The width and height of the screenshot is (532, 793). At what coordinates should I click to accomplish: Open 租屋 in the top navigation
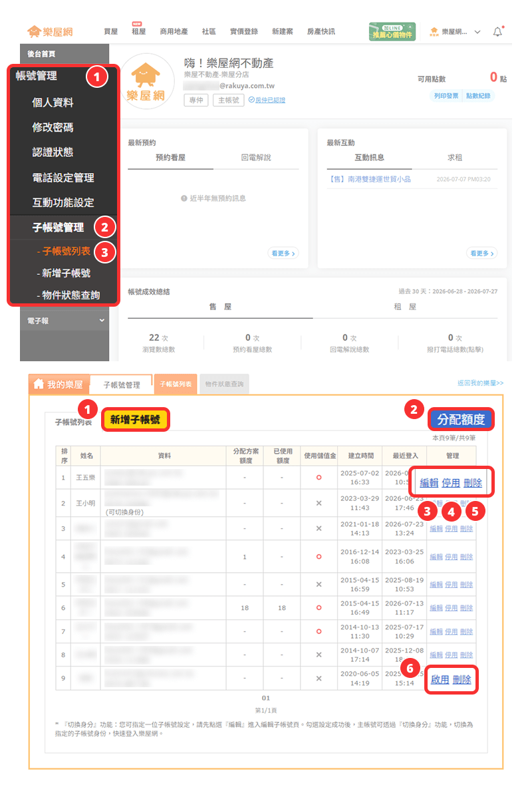pos(138,31)
